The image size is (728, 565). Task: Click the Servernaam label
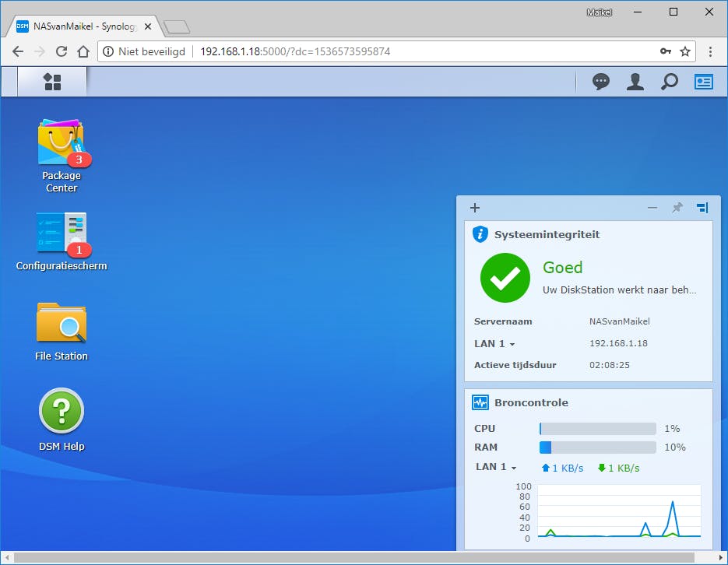[503, 321]
